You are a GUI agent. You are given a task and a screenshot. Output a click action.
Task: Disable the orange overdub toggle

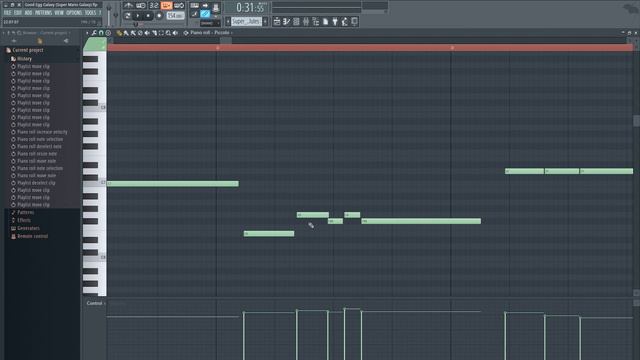click(166, 6)
